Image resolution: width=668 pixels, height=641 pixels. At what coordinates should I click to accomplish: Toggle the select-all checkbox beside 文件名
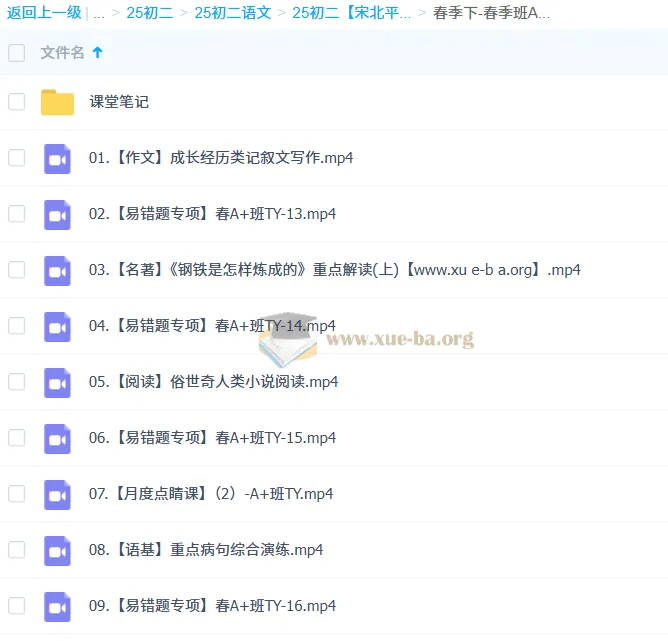pos(17,53)
